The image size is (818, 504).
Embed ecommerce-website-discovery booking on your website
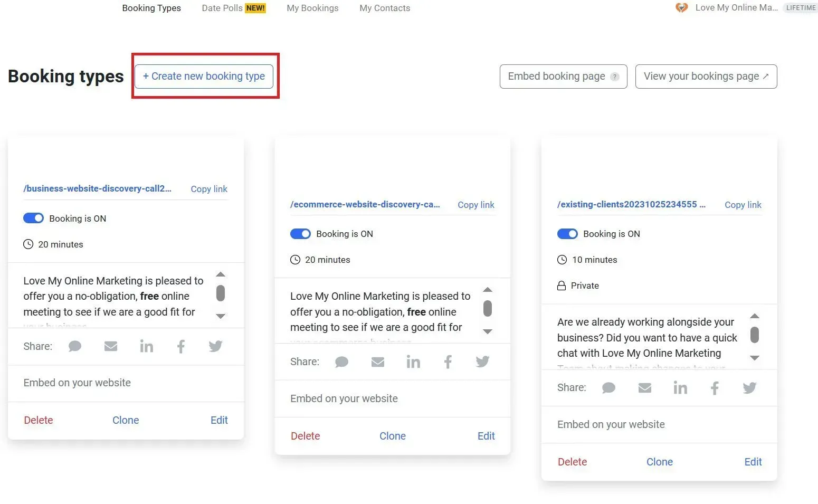(x=344, y=398)
